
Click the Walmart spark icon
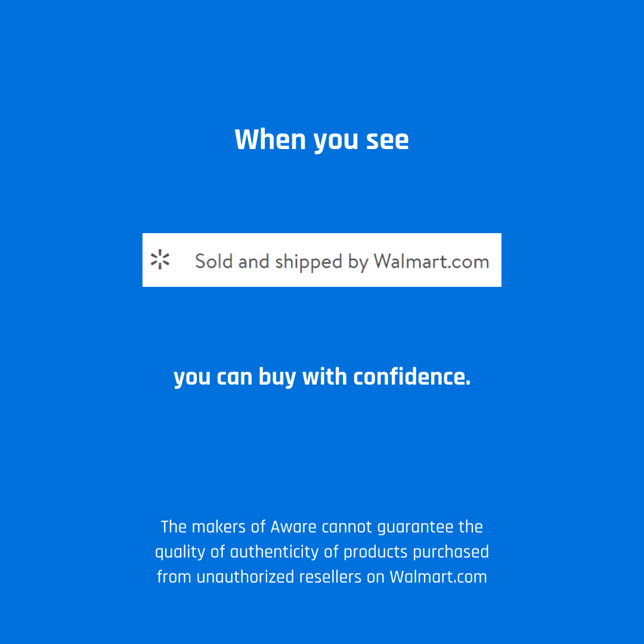point(160,259)
